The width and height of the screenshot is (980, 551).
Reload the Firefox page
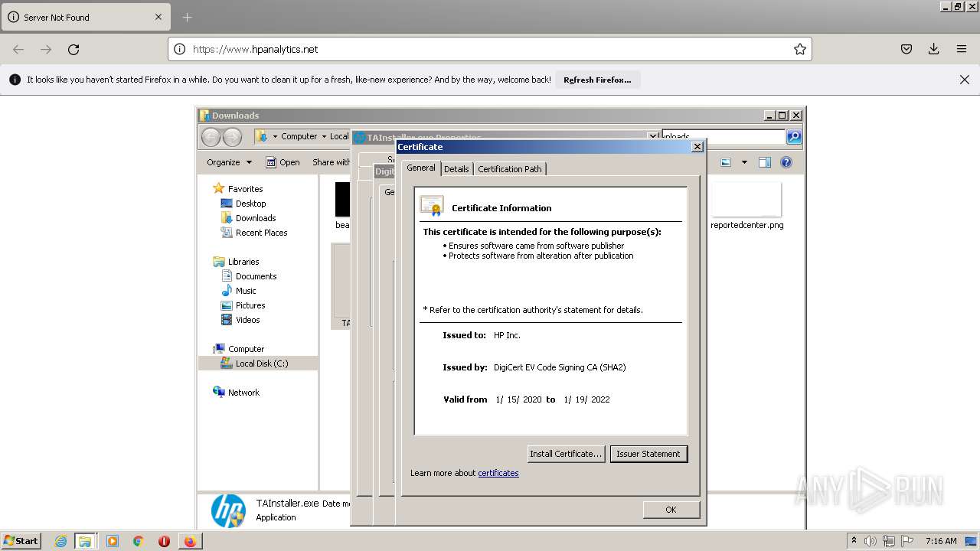[x=73, y=49]
